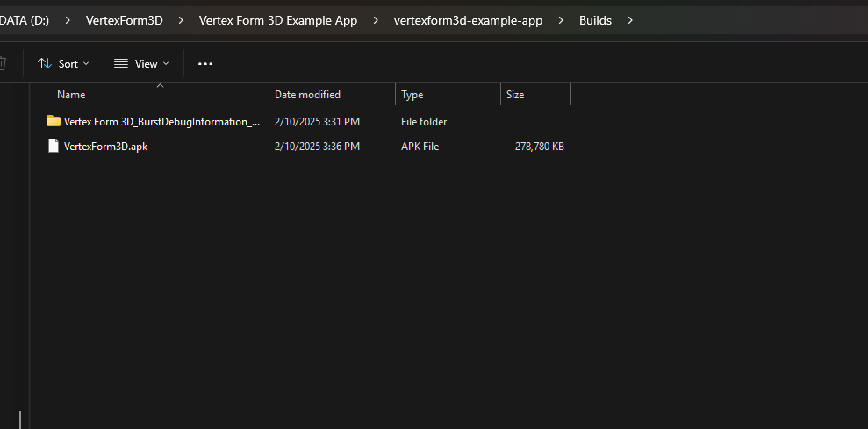This screenshot has width=868, height=429.
Task: Open the Sort dropdown arrow
Action: tap(86, 64)
